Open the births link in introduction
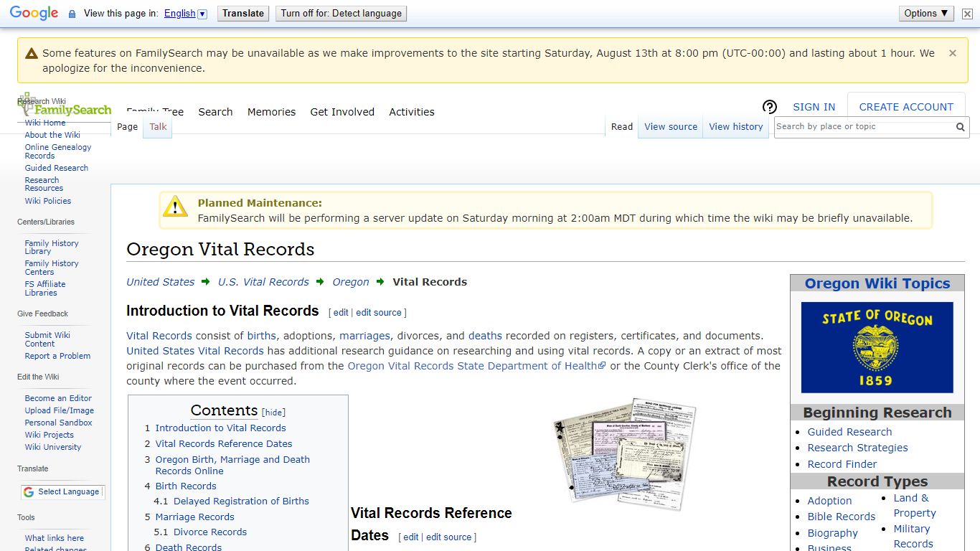 tap(261, 336)
